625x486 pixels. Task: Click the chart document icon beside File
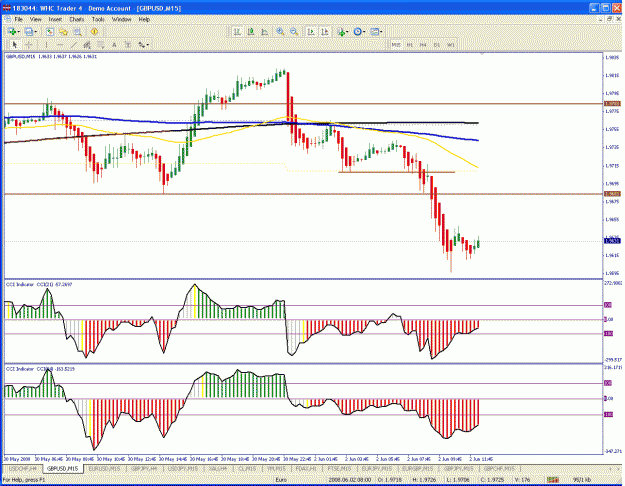[7, 19]
